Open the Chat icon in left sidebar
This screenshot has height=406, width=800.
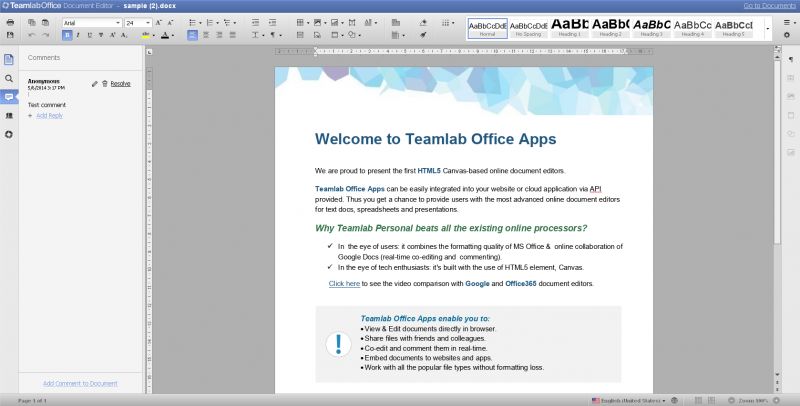[x=9, y=116]
